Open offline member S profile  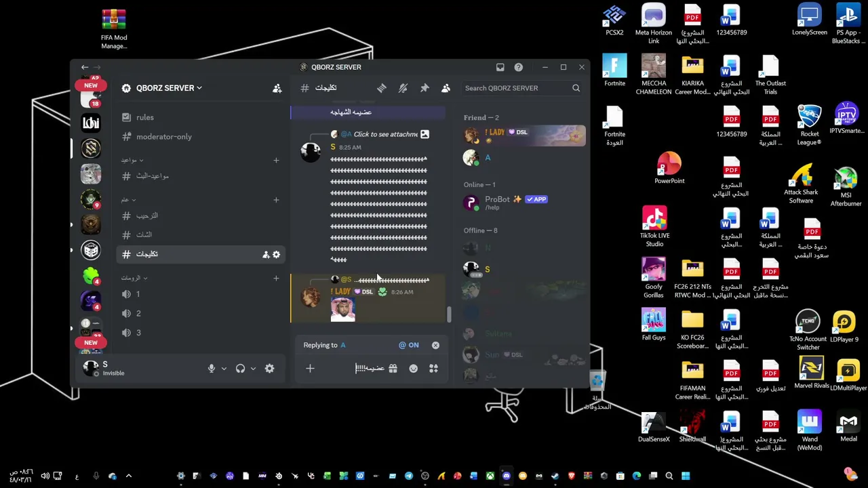(x=524, y=269)
